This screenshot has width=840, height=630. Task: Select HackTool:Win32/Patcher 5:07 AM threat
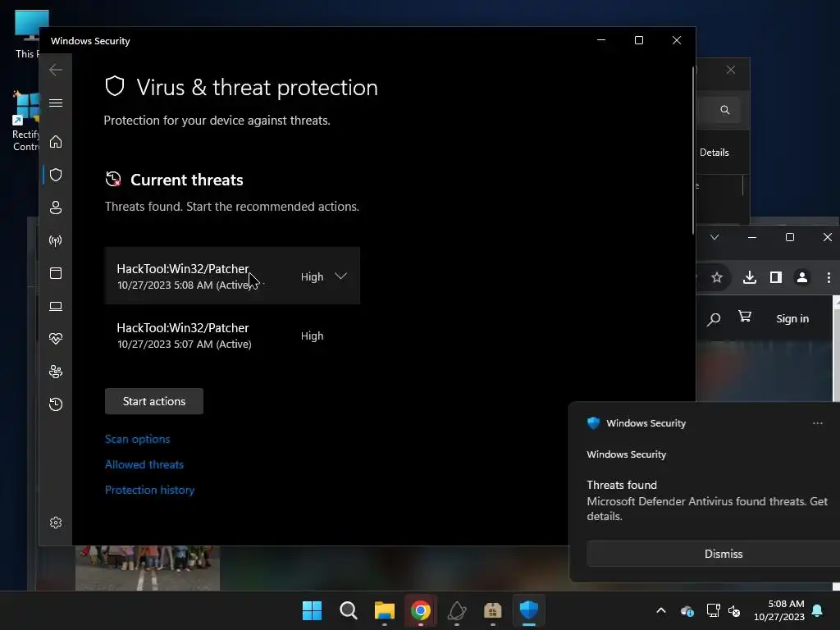pyautogui.click(x=232, y=336)
